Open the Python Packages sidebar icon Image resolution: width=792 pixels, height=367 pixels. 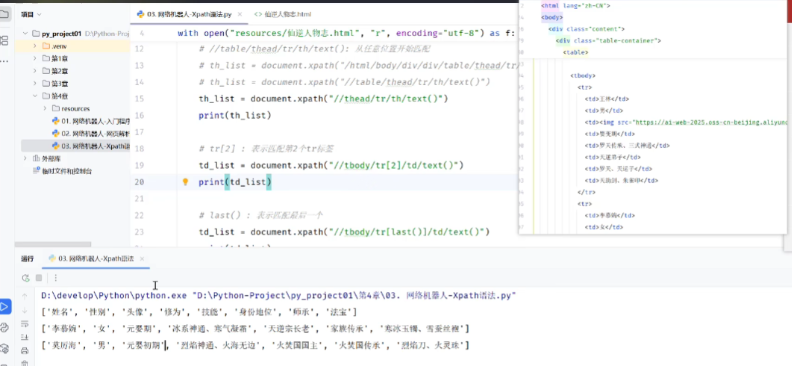coord(5,327)
